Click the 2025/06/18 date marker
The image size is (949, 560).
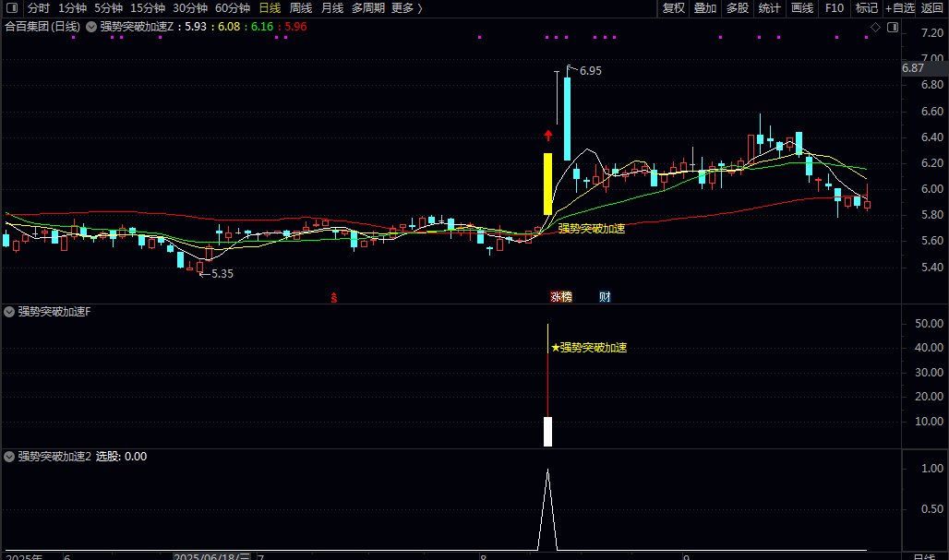tap(211, 556)
